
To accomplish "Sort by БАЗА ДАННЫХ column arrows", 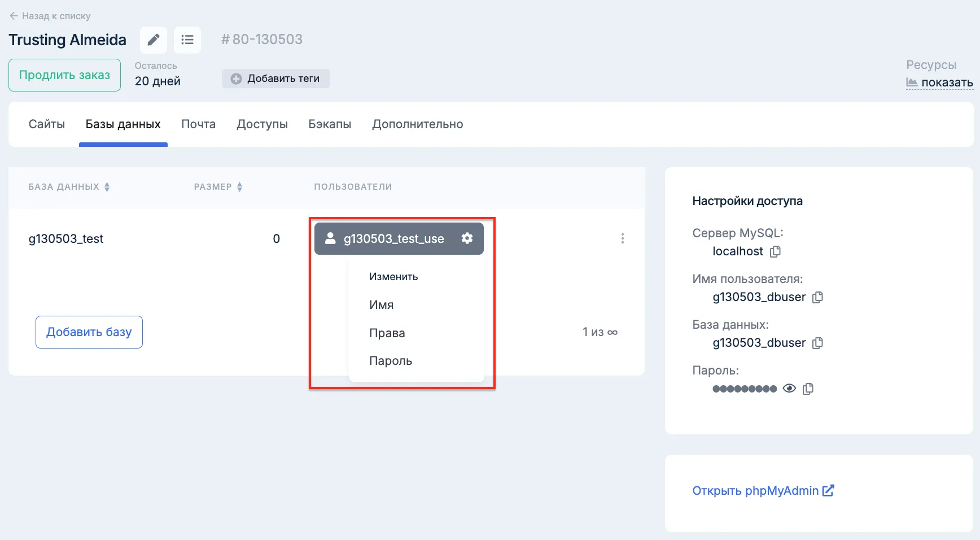I will pyautogui.click(x=107, y=187).
